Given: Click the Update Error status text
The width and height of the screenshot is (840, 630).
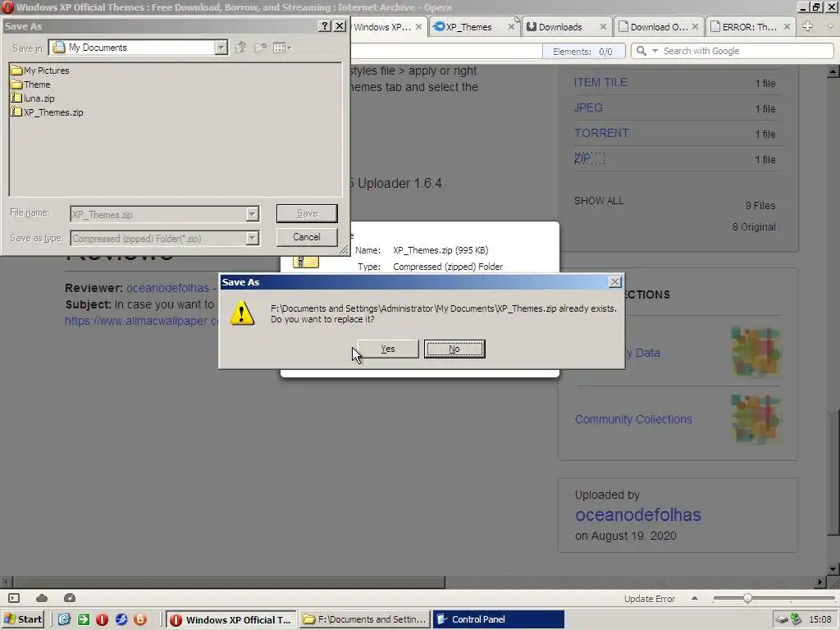Looking at the screenshot, I should point(650,599).
